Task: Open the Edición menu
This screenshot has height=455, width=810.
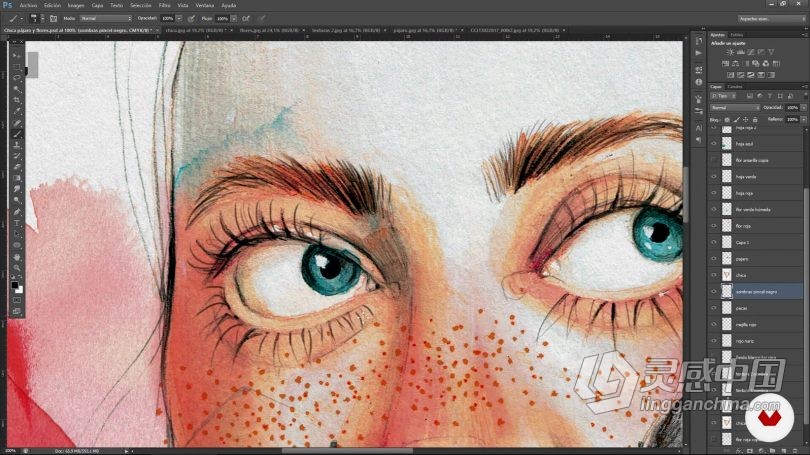Action: click(x=52, y=5)
